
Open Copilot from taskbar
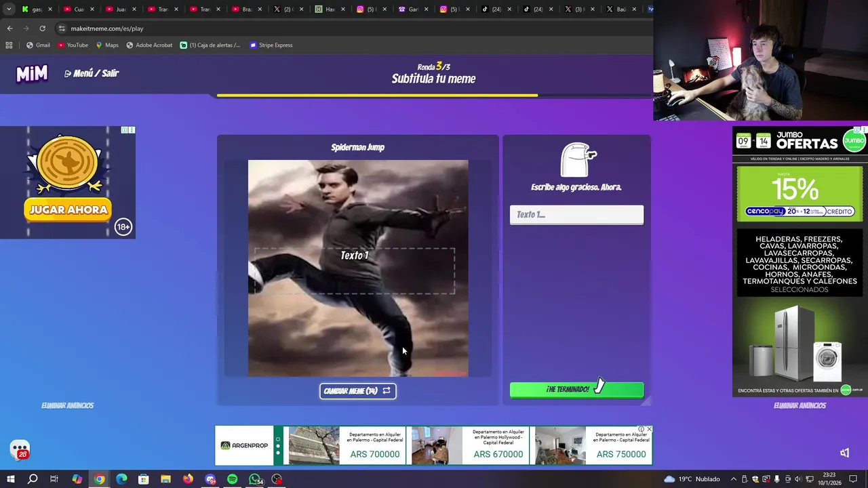pos(77,479)
